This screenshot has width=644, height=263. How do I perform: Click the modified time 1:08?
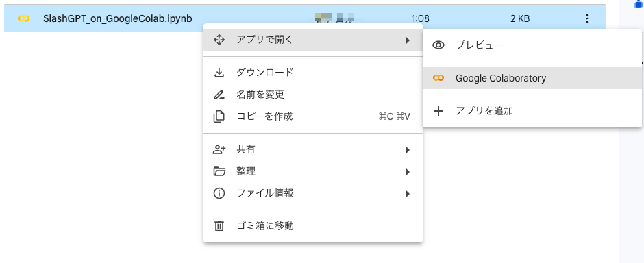point(420,18)
